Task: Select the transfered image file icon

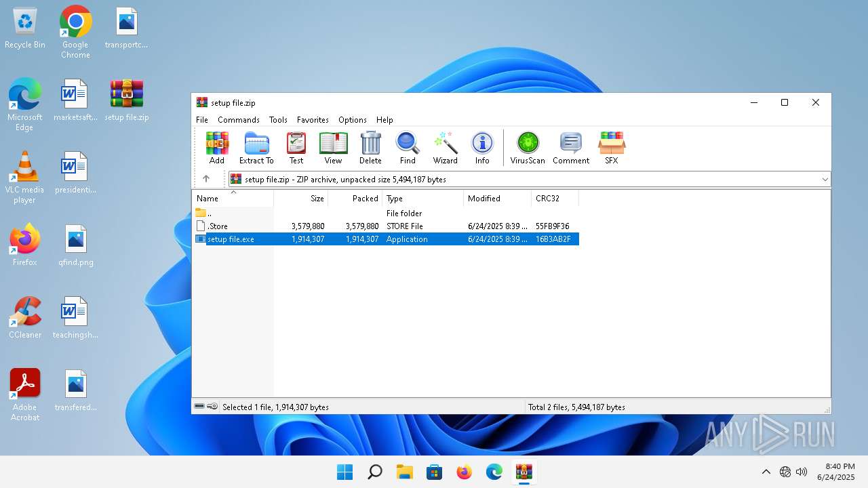Action: coord(76,390)
